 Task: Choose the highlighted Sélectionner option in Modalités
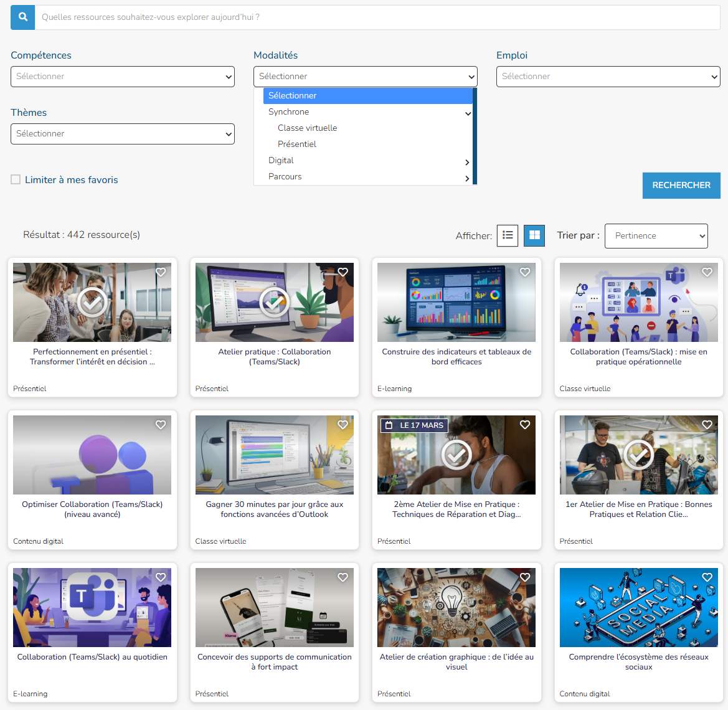[367, 96]
